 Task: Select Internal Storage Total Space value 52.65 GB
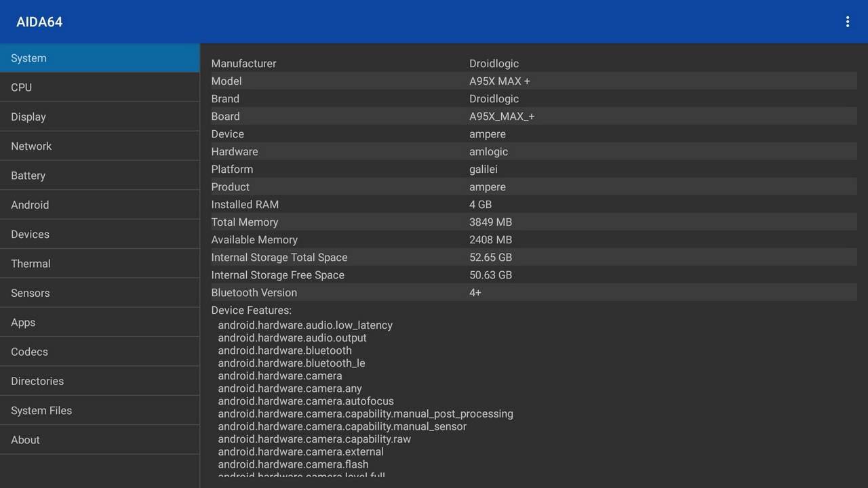pos(490,258)
